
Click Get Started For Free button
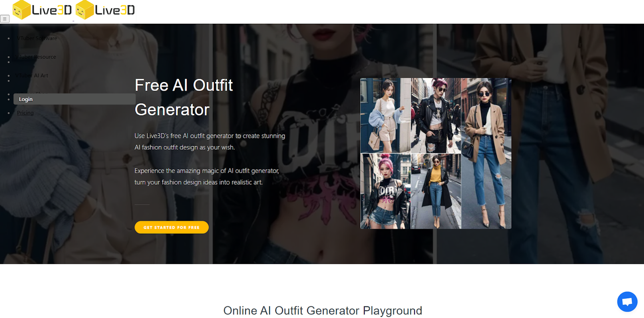[x=172, y=227]
